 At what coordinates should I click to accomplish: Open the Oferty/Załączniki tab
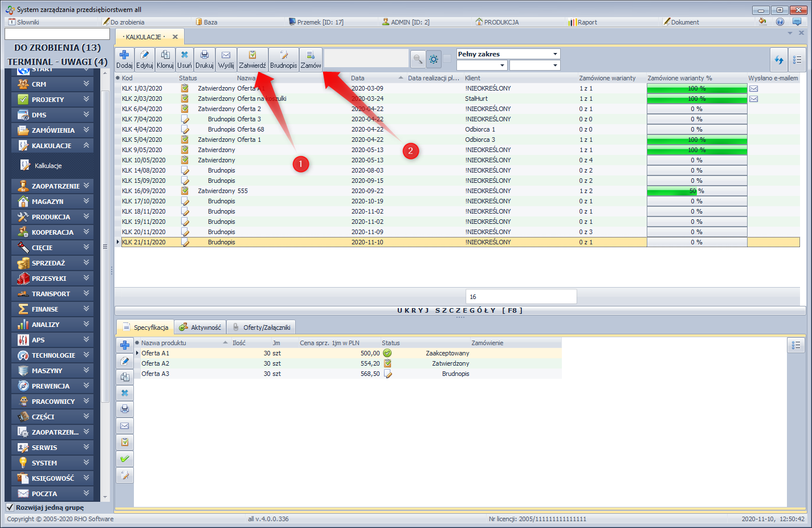[x=261, y=328]
